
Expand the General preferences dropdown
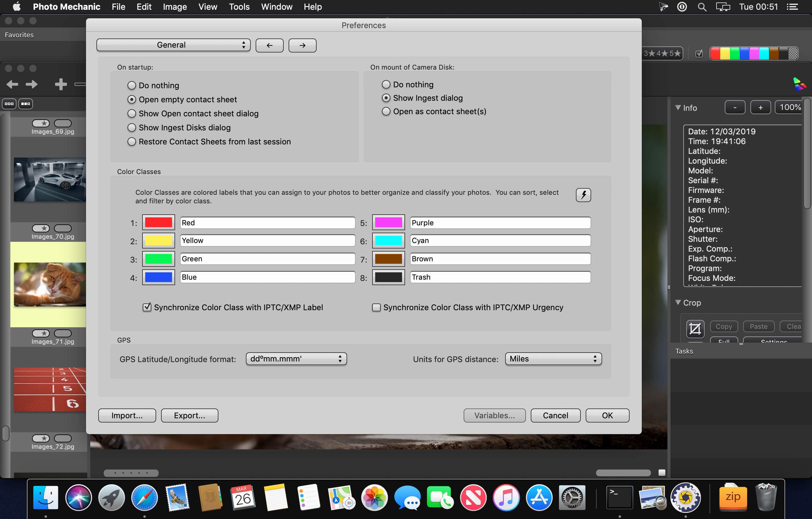(x=172, y=45)
